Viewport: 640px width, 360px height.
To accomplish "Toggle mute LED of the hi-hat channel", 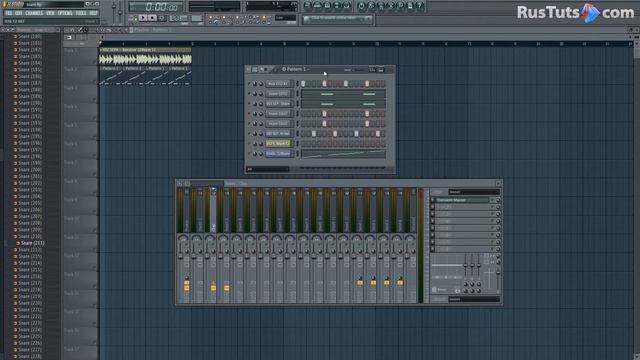I will [x=249, y=134].
